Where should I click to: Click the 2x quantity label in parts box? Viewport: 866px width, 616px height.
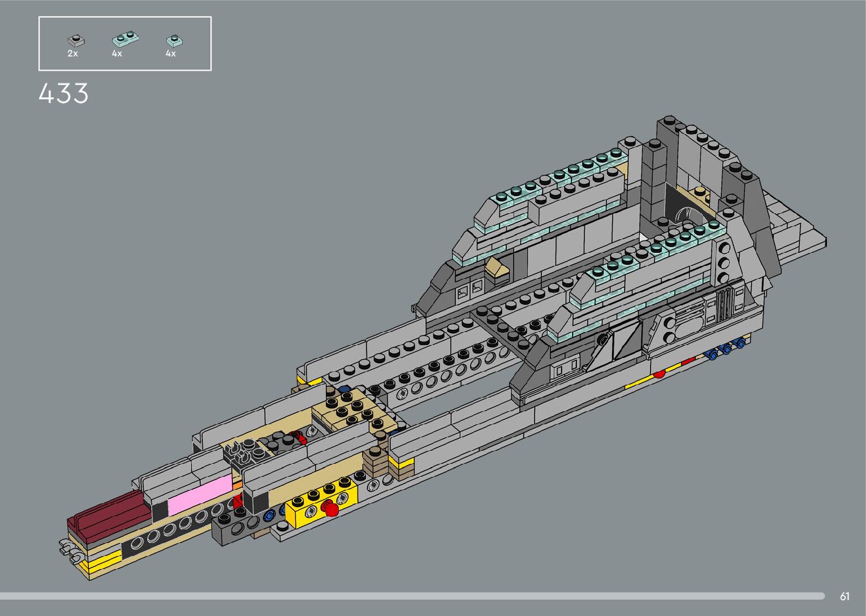point(72,54)
